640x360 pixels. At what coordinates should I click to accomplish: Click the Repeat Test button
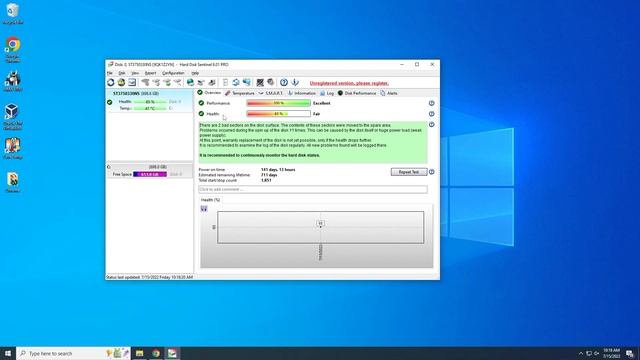[409, 172]
